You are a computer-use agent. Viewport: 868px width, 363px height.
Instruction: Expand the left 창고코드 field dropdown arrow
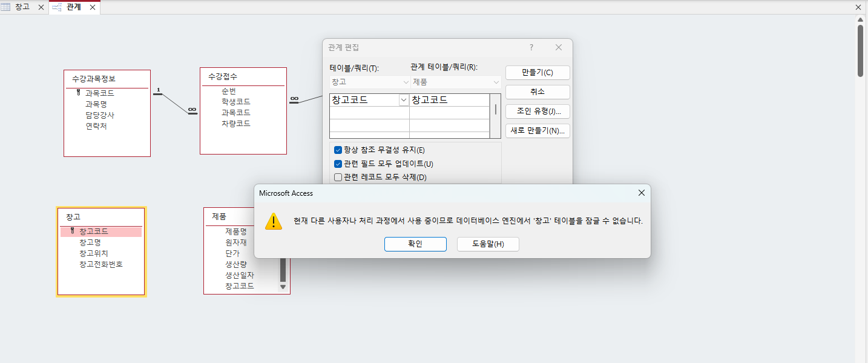403,100
